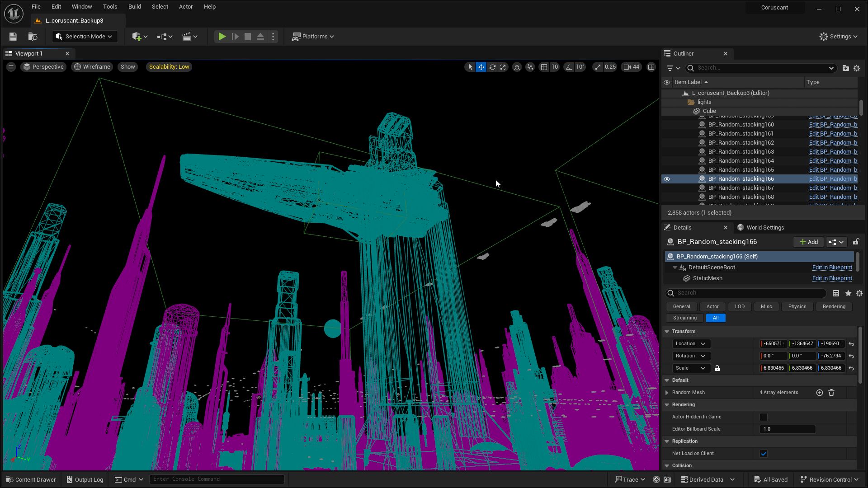Open the Settings dropdown at top right
The image size is (868, 488).
pos(839,37)
